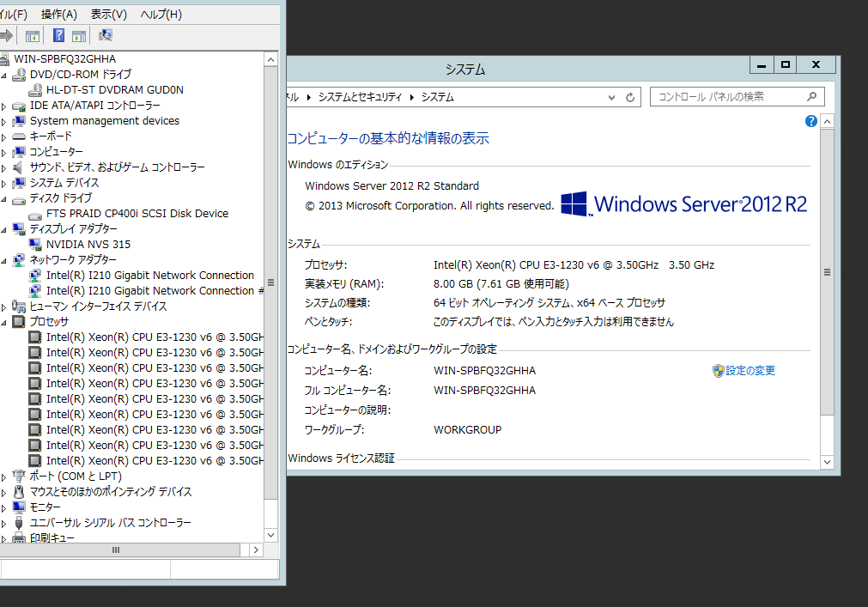Select the ネットワーク アダプター icon
The image size is (868, 607).
pos(19,260)
